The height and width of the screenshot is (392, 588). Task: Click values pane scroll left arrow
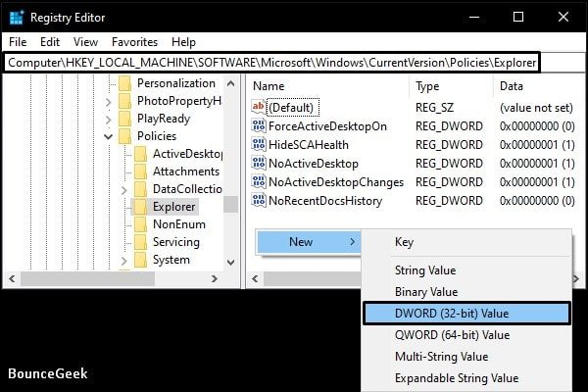255,278
